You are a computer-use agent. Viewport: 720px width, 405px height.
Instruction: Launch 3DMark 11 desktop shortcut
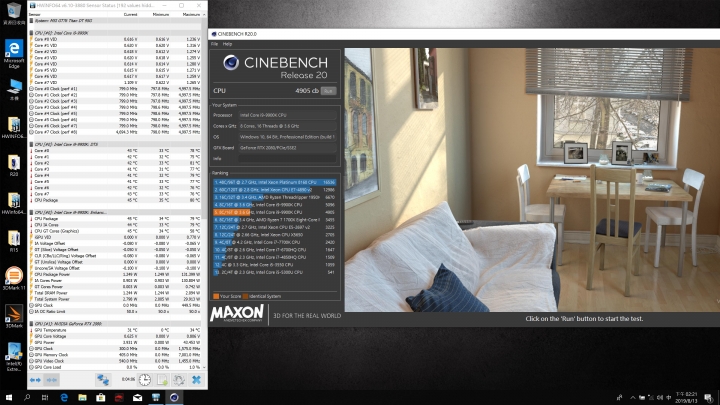pyautogui.click(x=14, y=279)
